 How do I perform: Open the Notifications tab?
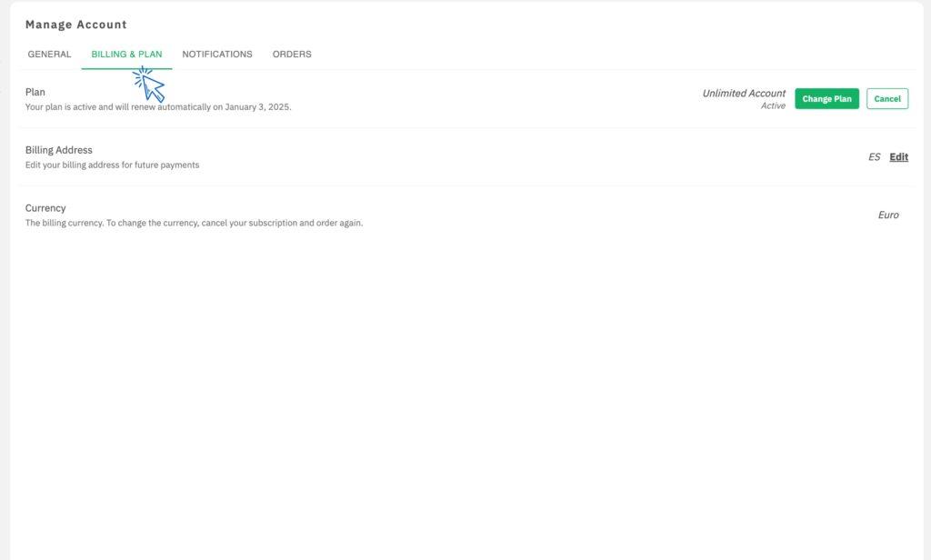click(x=217, y=55)
